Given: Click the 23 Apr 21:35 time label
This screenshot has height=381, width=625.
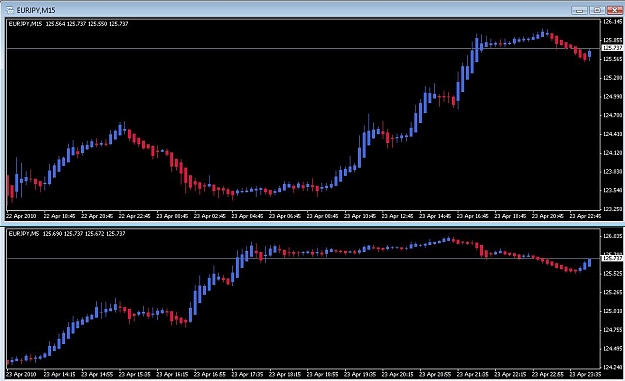Looking at the screenshot, I should 472,375.
